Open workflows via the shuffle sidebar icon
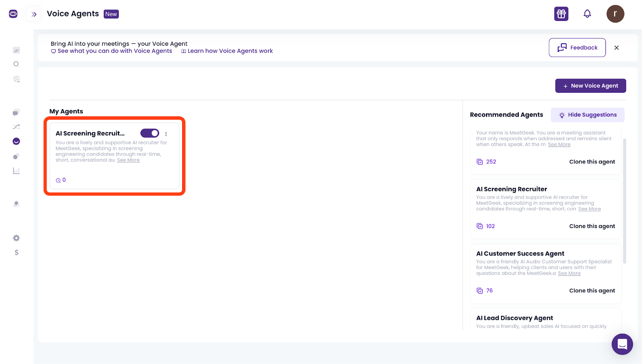642x364 pixels. coord(16,126)
